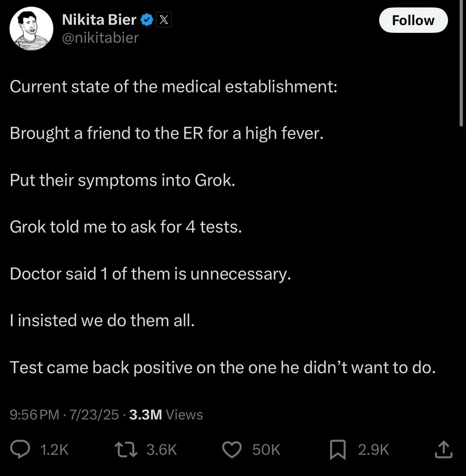
Task: Open the Nikita Bier display name
Action: click(99, 20)
